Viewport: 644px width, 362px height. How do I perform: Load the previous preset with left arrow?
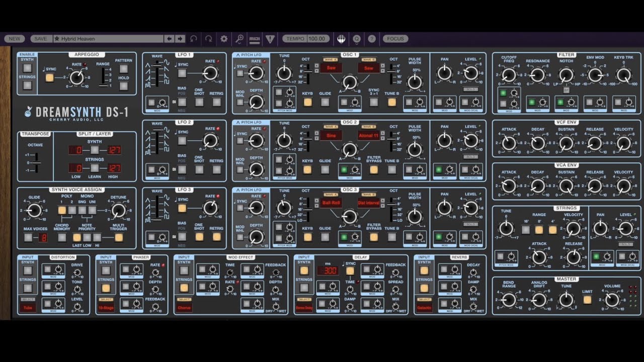(x=170, y=39)
